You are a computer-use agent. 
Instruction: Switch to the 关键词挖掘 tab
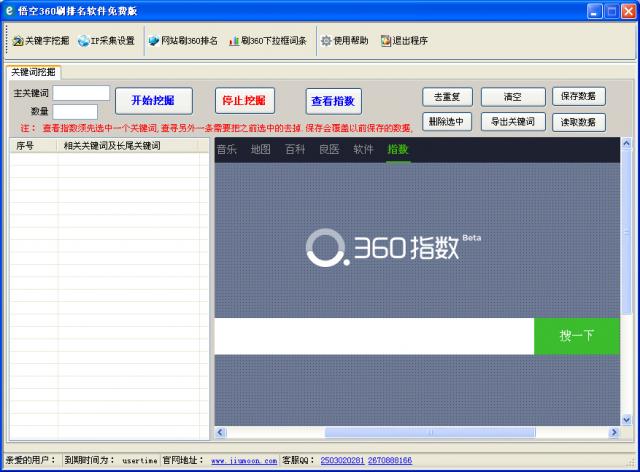coord(33,73)
